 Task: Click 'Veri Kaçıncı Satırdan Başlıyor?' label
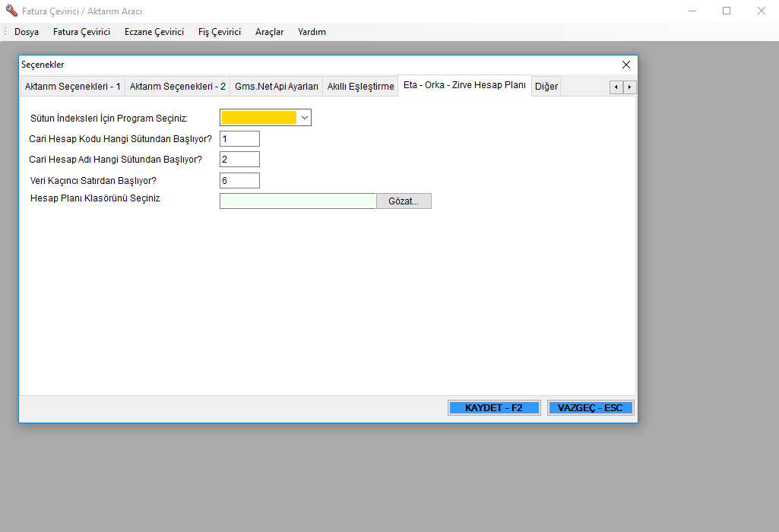click(x=93, y=181)
